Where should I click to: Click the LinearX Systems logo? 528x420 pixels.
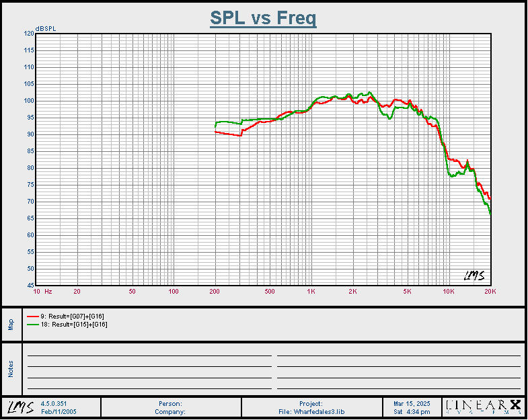(483, 407)
